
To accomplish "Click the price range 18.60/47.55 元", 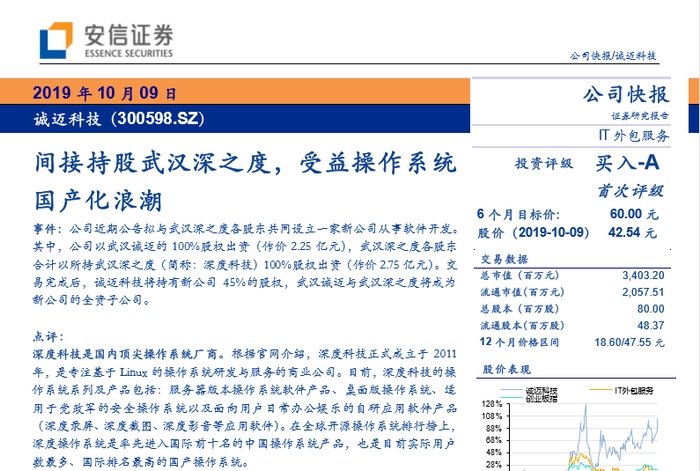I will click(x=629, y=342).
